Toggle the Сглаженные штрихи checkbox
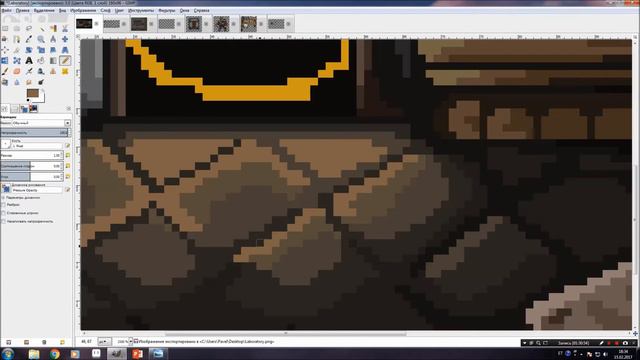The image size is (640, 360). point(4,213)
